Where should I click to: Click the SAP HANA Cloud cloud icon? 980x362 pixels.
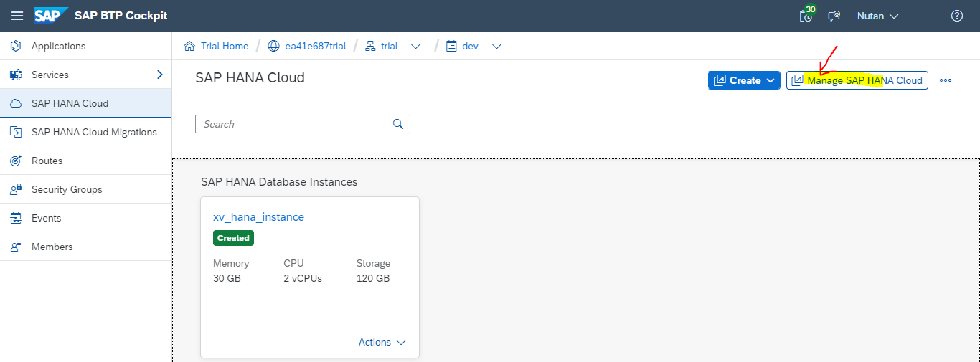[16, 103]
